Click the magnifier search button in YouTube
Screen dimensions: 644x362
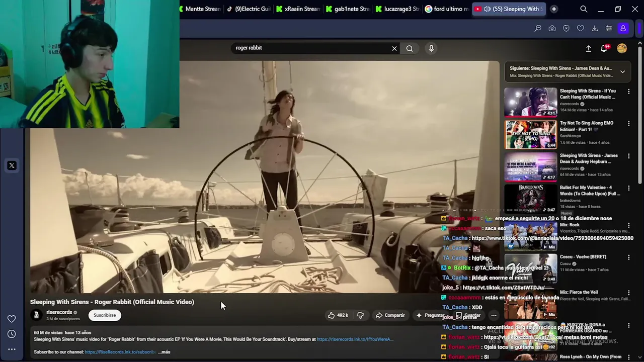tap(410, 48)
